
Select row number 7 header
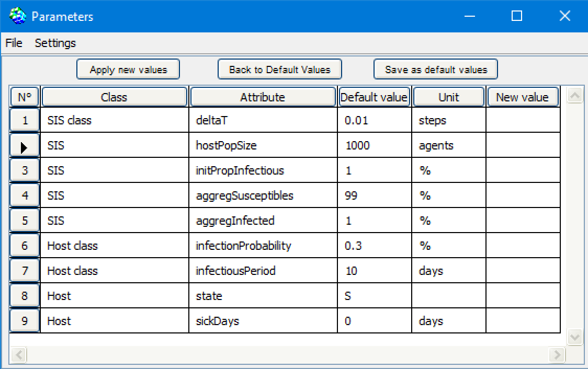click(x=25, y=271)
